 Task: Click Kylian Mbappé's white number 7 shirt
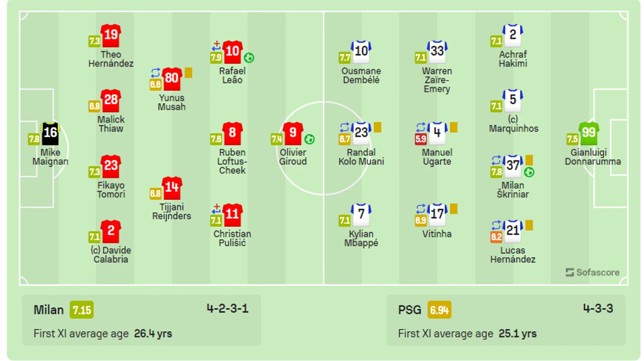[361, 215]
